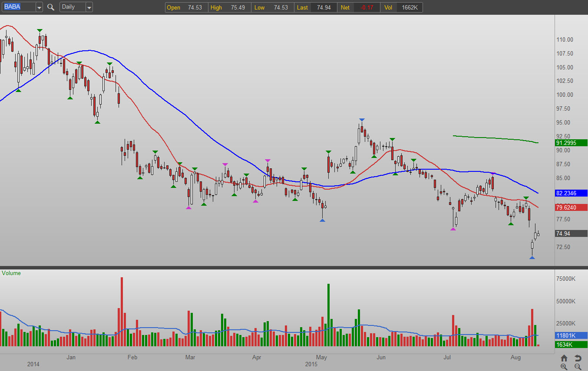The width and height of the screenshot is (588, 371).
Task: Select the red 79.6240 moving average label
Action: click(x=571, y=207)
